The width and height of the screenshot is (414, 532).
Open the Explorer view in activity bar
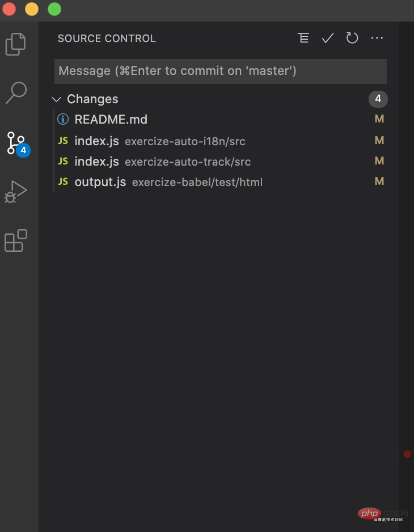[16, 44]
